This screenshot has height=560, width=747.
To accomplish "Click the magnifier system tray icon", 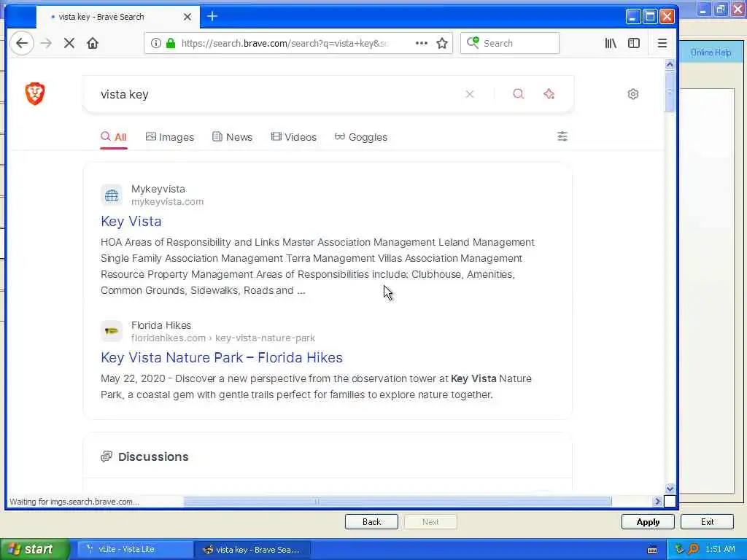I will coord(693,549).
